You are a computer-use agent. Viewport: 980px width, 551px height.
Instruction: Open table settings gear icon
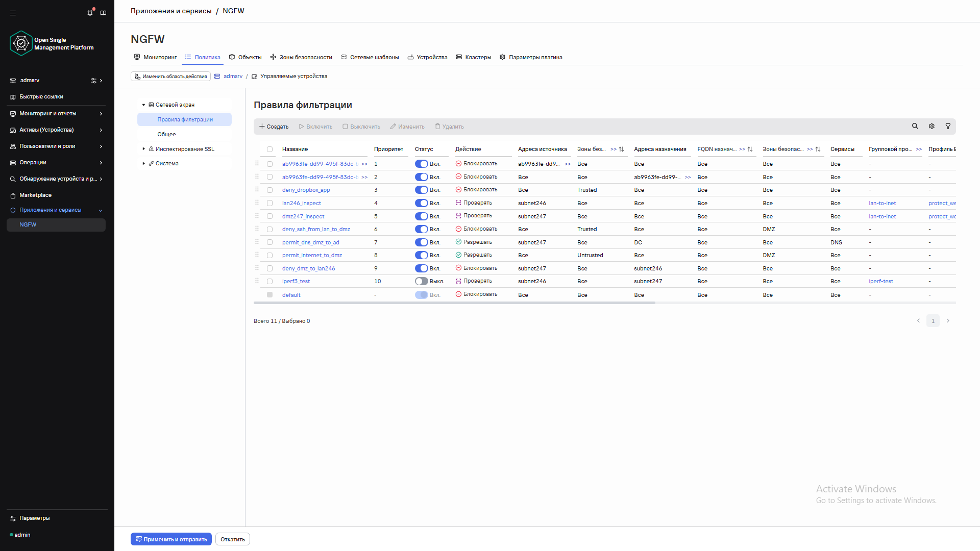[x=932, y=127]
